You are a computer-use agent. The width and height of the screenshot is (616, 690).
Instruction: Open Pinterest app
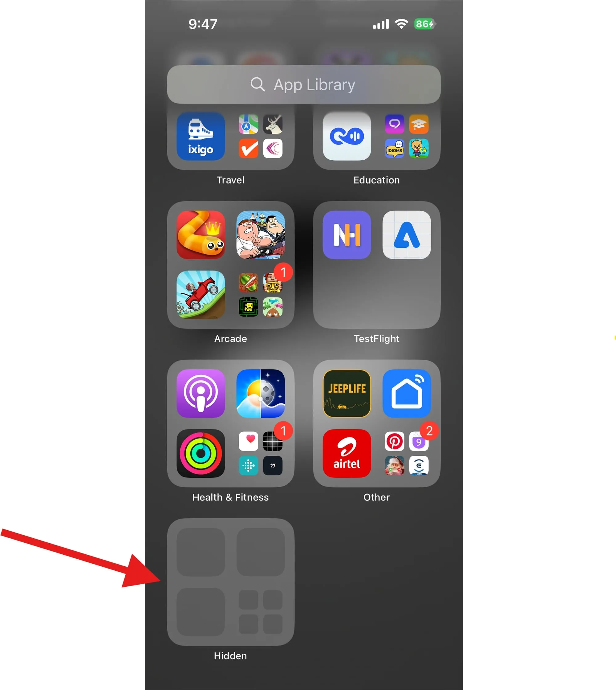tap(394, 441)
